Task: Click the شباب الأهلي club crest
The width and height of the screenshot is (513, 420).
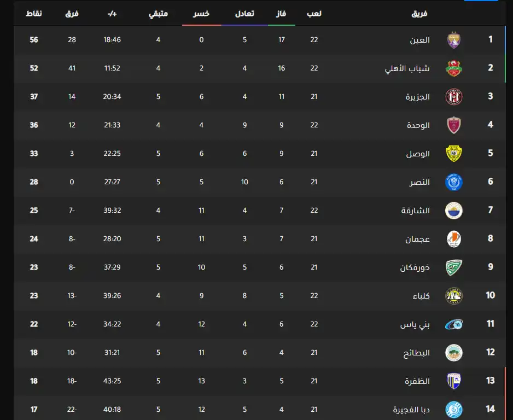Action: click(x=454, y=68)
